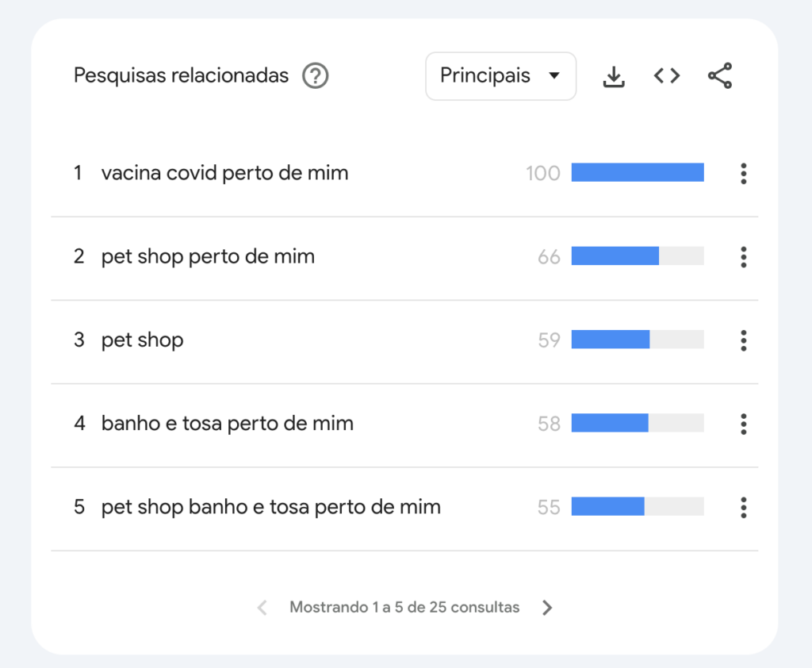The height and width of the screenshot is (668, 812).
Task: Open options menu for vacina covid row
Action: coord(744,174)
